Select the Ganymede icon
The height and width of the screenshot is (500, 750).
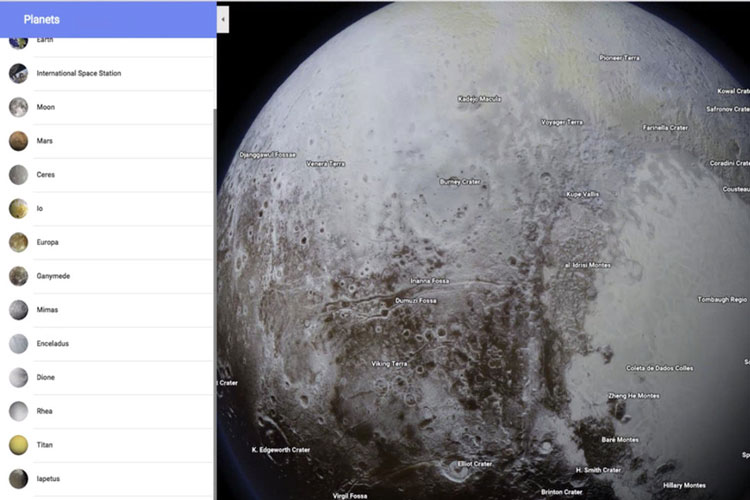pyautogui.click(x=18, y=276)
